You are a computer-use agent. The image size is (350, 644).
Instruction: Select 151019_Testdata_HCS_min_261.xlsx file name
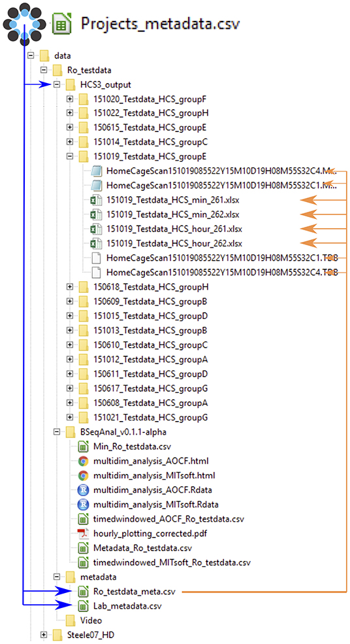pyautogui.click(x=173, y=201)
